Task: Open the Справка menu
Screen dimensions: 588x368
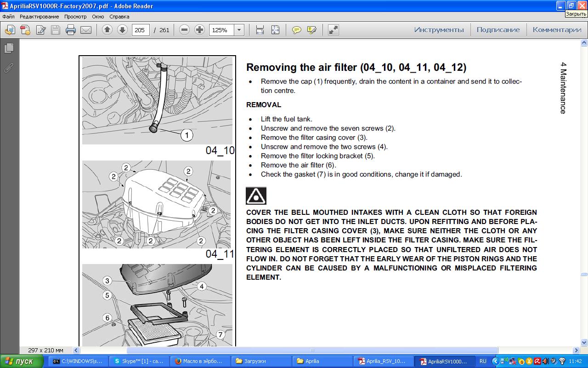Action: 119,17
